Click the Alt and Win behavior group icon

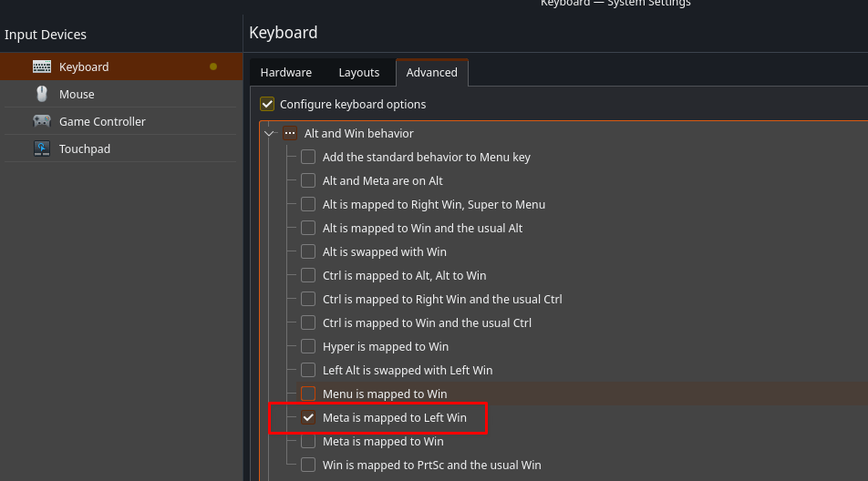290,133
